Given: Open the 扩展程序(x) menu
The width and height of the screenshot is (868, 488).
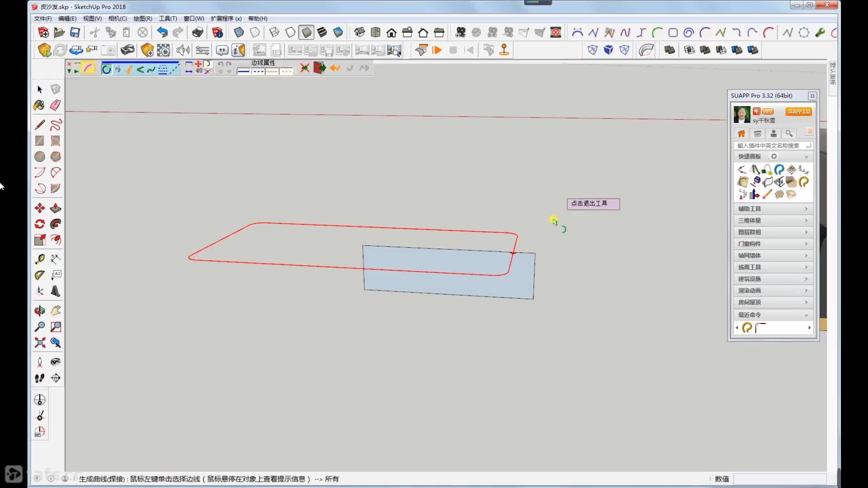Looking at the screenshot, I should coord(226,19).
